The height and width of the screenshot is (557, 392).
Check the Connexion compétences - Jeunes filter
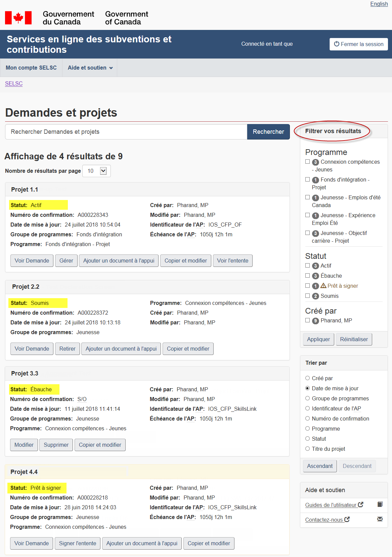[x=307, y=162]
